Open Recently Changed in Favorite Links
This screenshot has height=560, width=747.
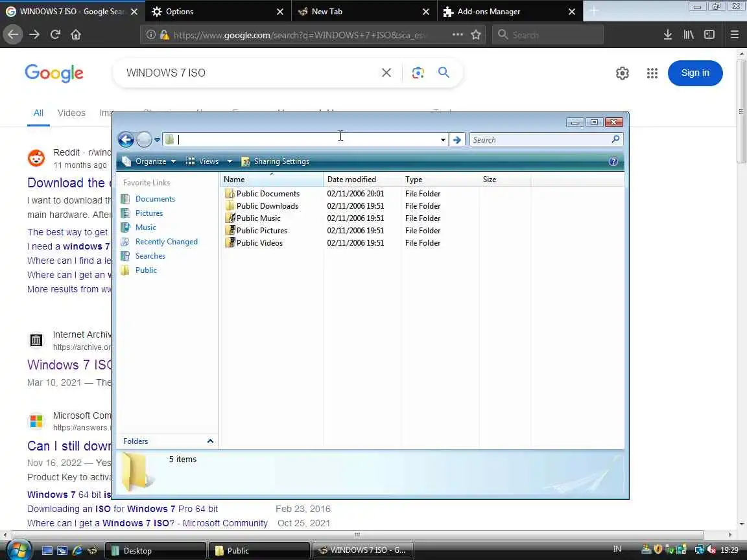[x=166, y=241]
